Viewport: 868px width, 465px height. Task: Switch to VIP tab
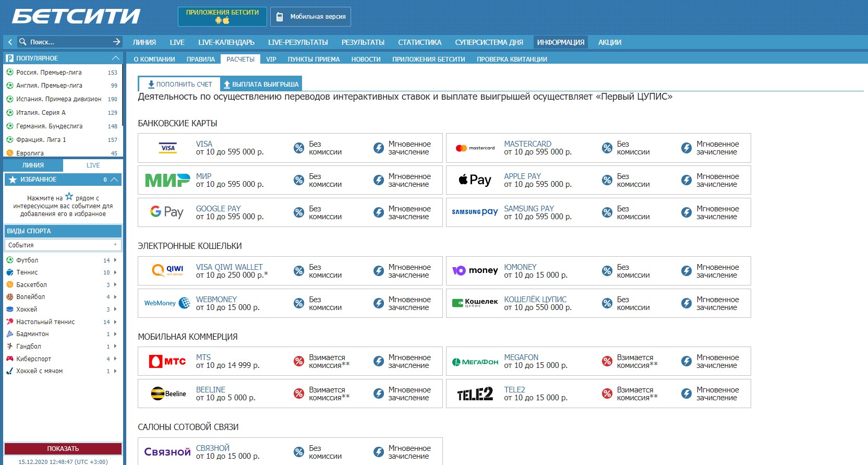click(271, 59)
